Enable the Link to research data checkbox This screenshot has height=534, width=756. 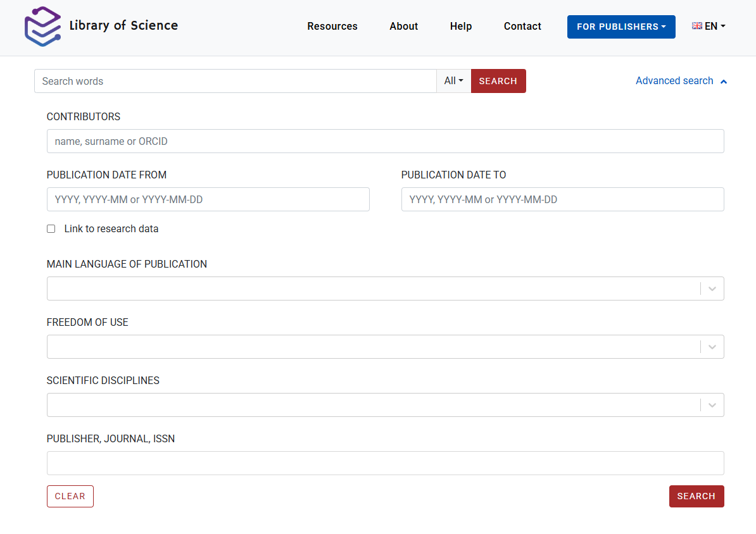tap(51, 229)
